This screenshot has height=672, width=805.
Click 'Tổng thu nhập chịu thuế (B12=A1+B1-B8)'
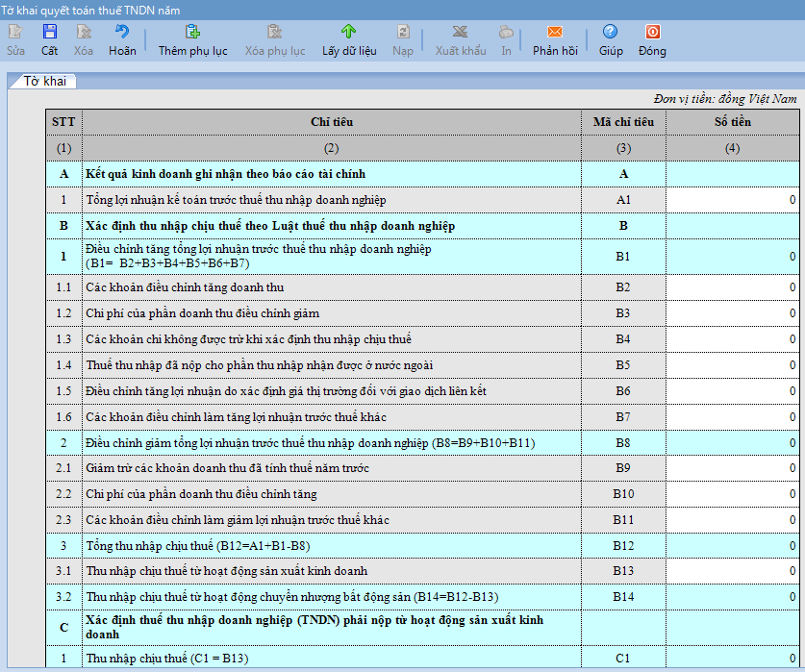[198, 546]
